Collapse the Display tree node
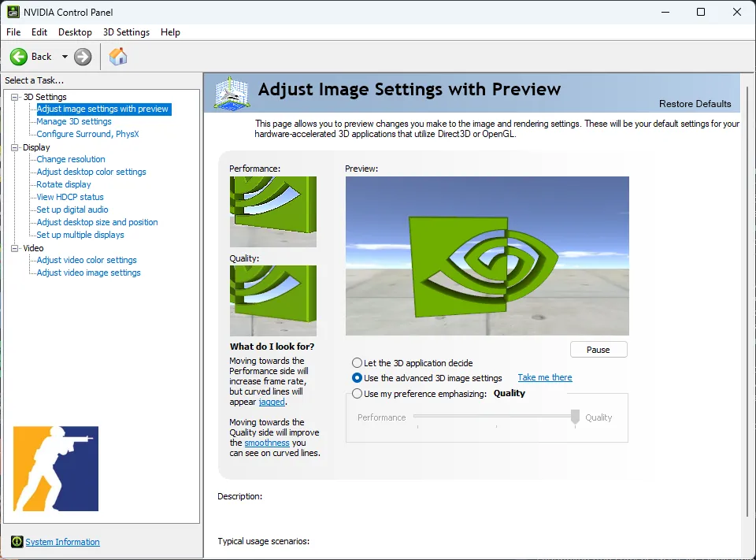 pyautogui.click(x=15, y=147)
